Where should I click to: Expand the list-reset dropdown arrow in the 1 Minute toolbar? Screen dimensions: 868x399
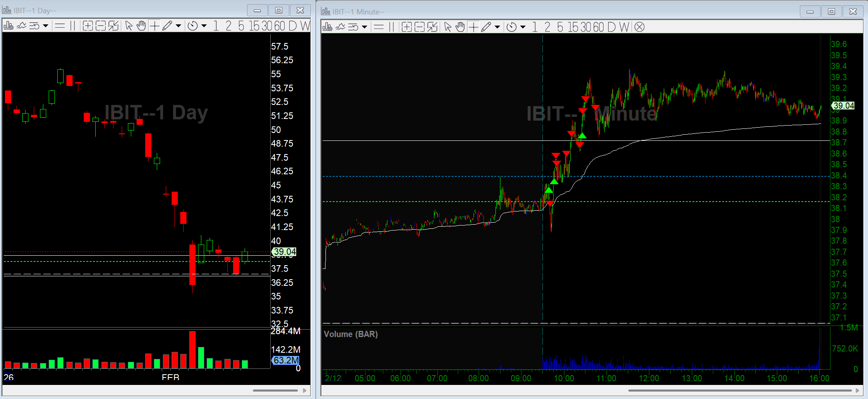click(364, 27)
